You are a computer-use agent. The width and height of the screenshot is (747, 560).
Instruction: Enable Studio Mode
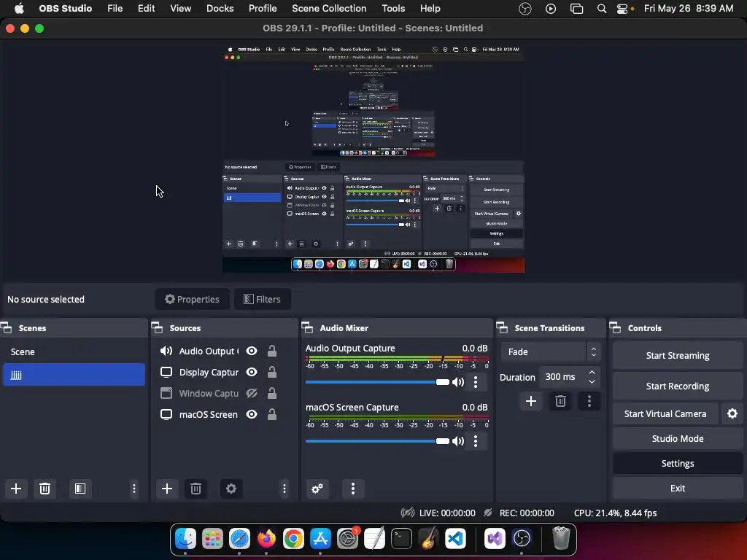coord(678,438)
